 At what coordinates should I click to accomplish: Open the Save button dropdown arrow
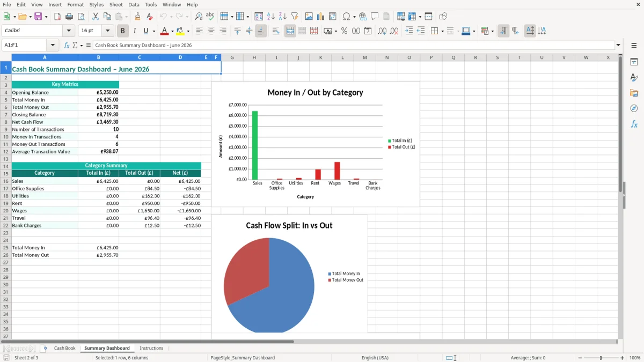coord(46,17)
